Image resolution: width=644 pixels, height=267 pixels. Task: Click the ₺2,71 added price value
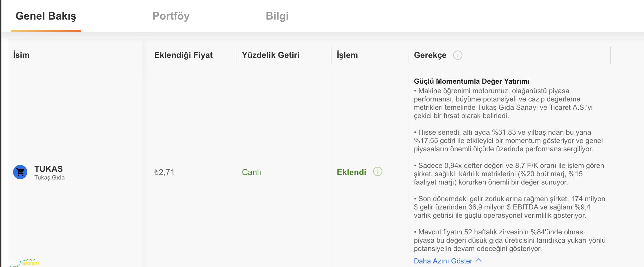[x=164, y=172]
